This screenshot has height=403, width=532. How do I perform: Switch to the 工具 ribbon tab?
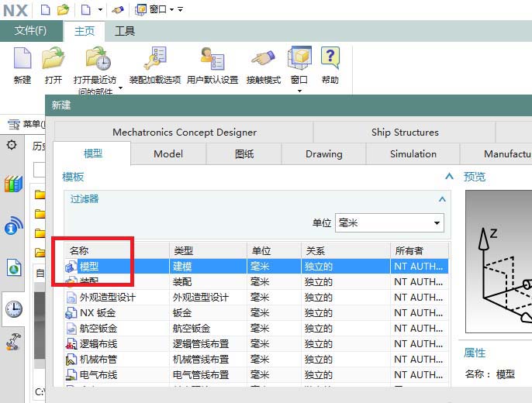(125, 31)
